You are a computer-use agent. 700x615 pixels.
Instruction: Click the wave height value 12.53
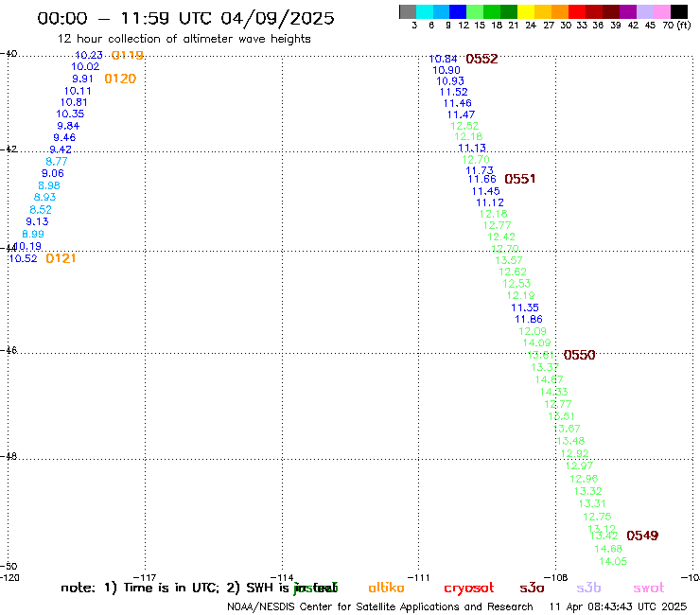[517, 284]
